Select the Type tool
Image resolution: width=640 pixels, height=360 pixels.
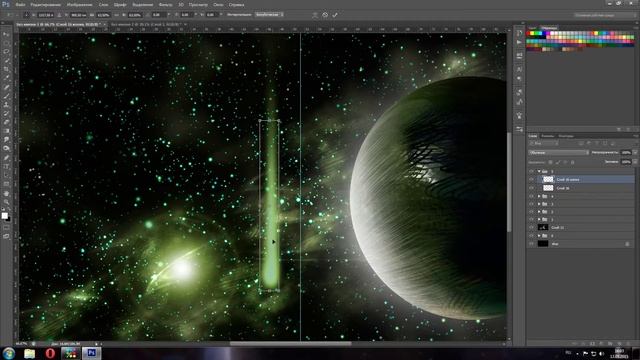[x=6, y=167]
